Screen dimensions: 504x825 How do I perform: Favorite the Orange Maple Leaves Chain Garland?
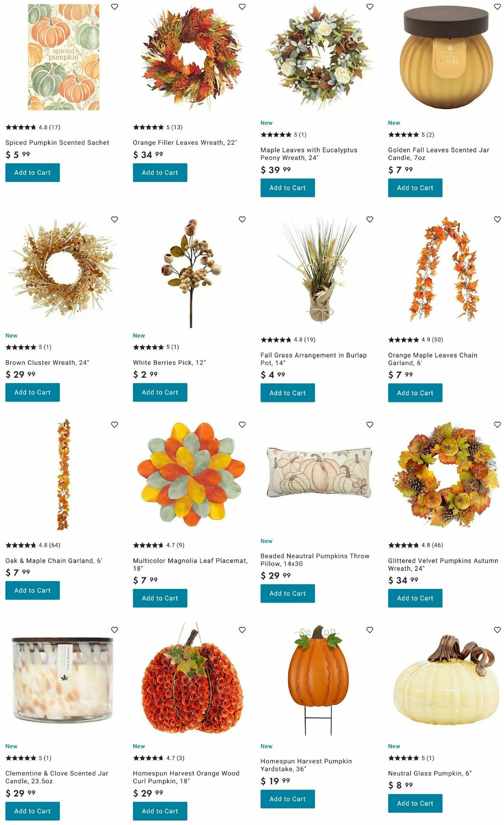click(497, 219)
